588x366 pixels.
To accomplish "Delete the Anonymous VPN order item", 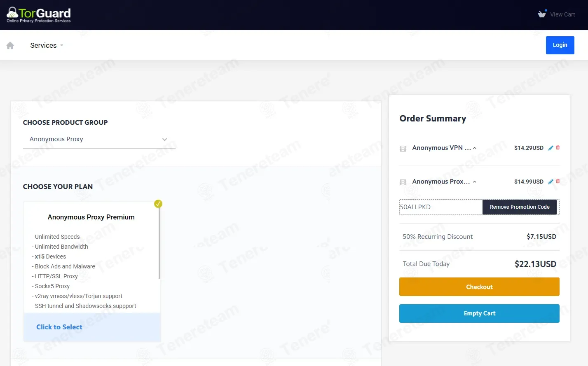I will point(558,147).
